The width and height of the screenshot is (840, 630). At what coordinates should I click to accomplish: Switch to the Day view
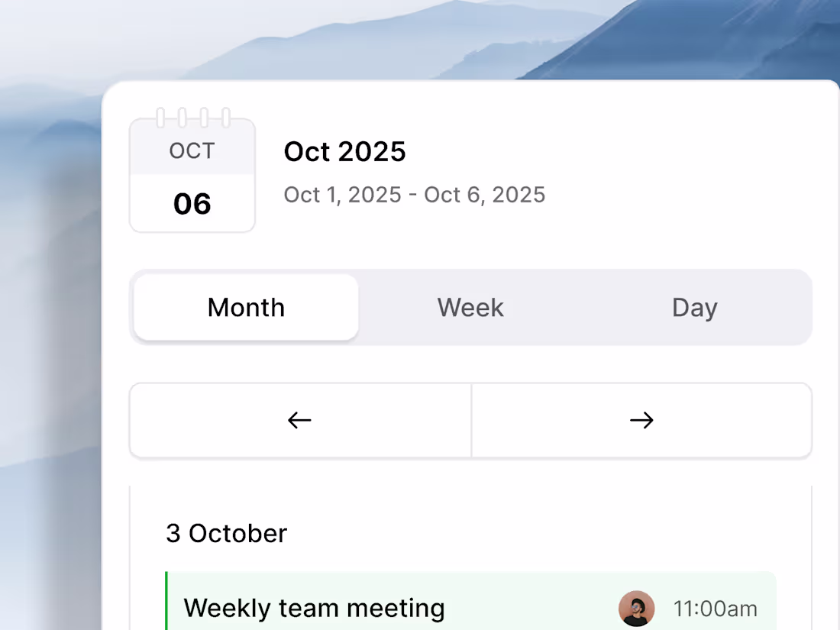694,307
